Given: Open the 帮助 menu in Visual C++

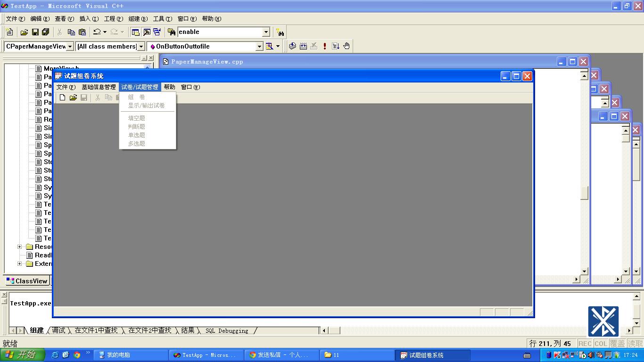Looking at the screenshot, I should (211, 19).
